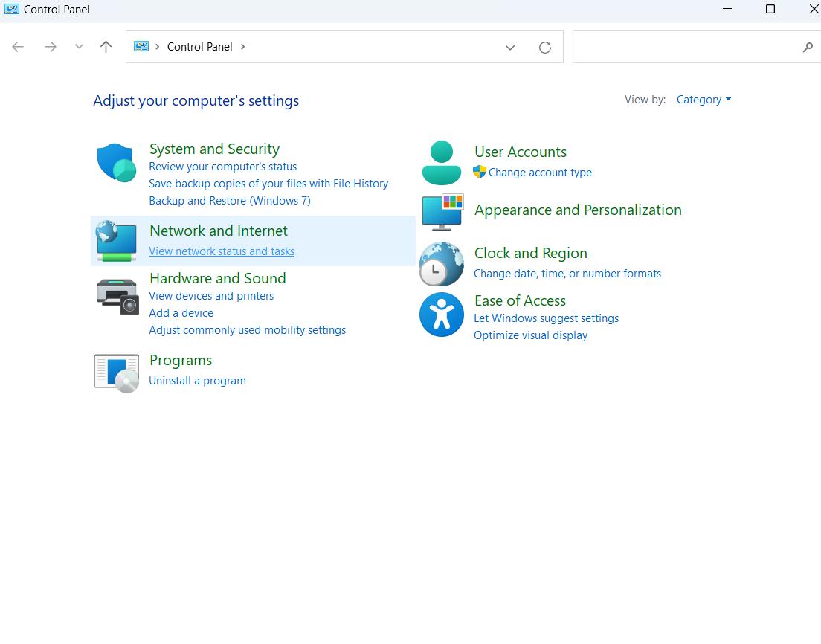The image size is (821, 644).
Task: Click the System and Security shield icon
Action: pos(115,162)
